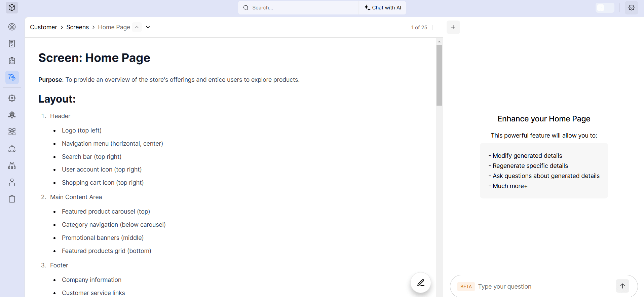Image resolution: width=644 pixels, height=297 pixels.
Task: Go to next screen with down chevron
Action: 148,27
